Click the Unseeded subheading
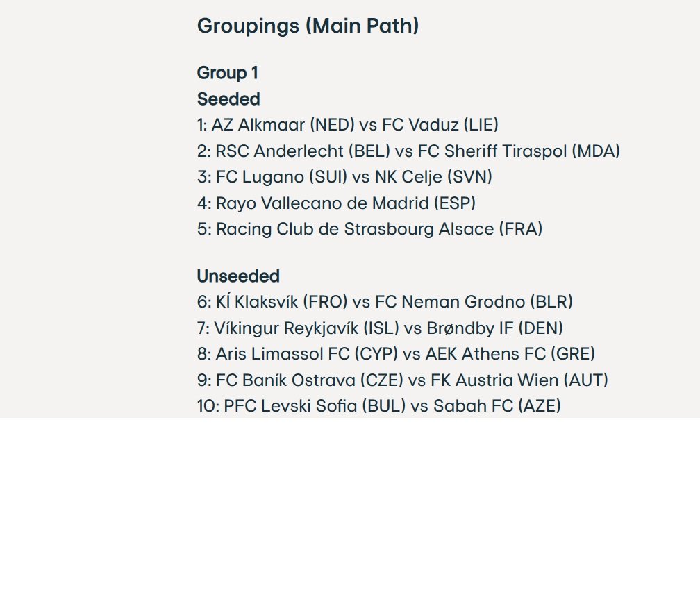 [238, 276]
